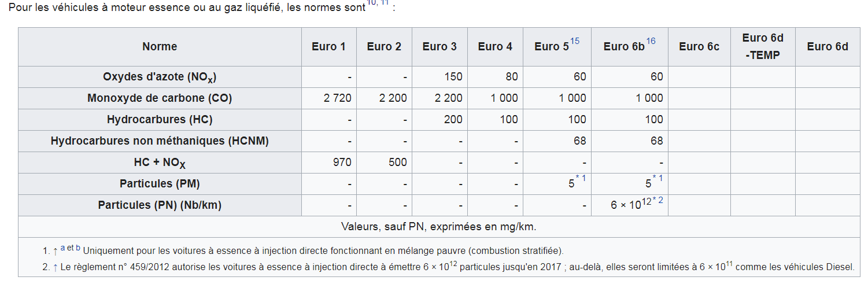Select the 'Hydrocarbures non méthaniques (HCNM)' row header
Image resolution: width=868 pixels, height=284 pixels.
tap(160, 141)
